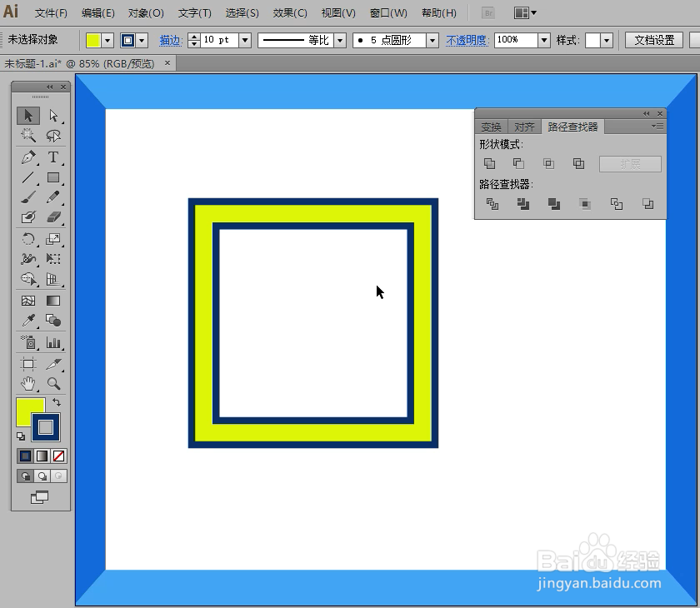The width and height of the screenshot is (700, 608).
Task: Open Arrange Documents dropdown
Action: [x=525, y=13]
